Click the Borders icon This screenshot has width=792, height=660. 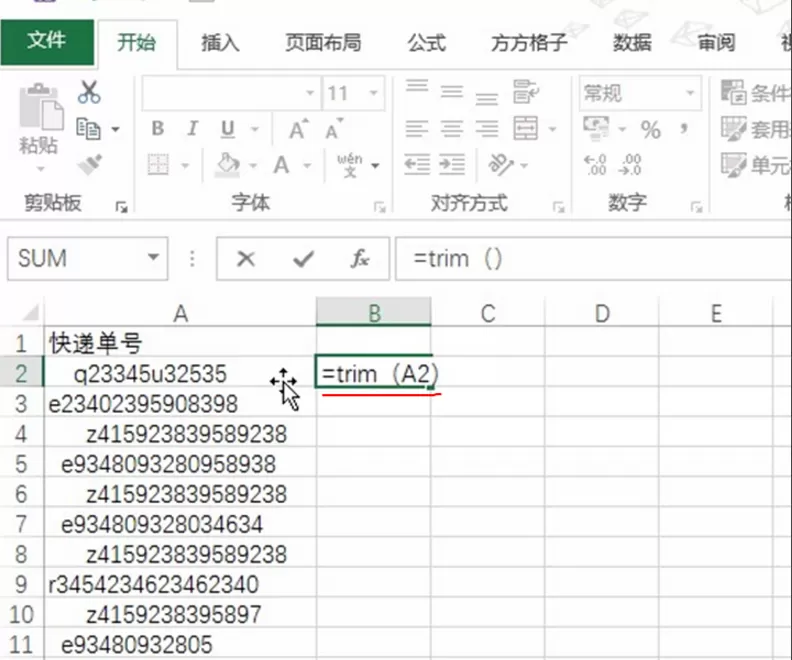coord(158,165)
